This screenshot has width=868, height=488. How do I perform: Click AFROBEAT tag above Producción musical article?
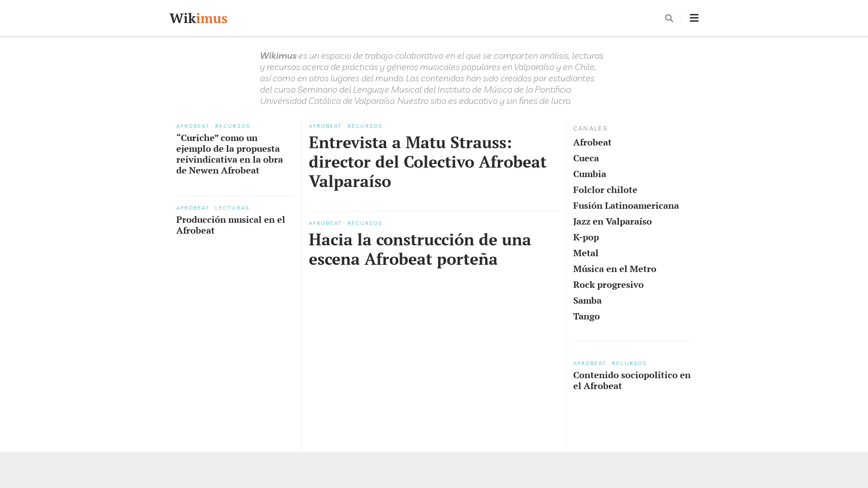point(193,208)
